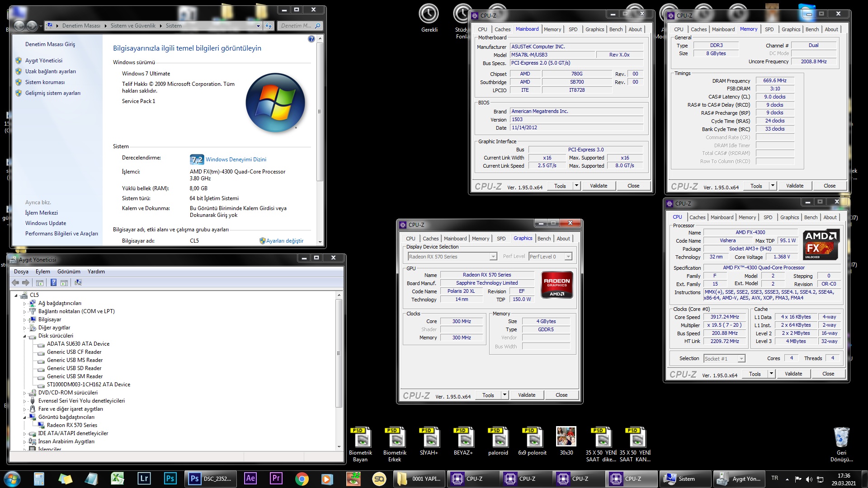Launch After Effects taskbar icon
The image size is (868, 488).
click(x=250, y=479)
